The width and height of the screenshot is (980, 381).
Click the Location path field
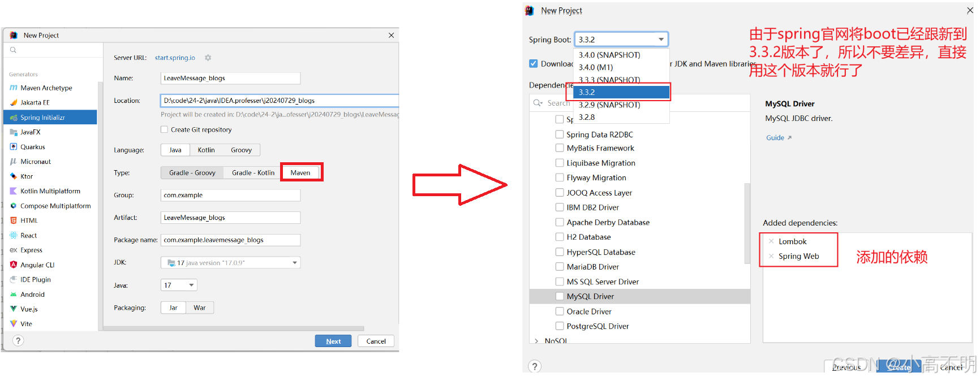click(280, 101)
